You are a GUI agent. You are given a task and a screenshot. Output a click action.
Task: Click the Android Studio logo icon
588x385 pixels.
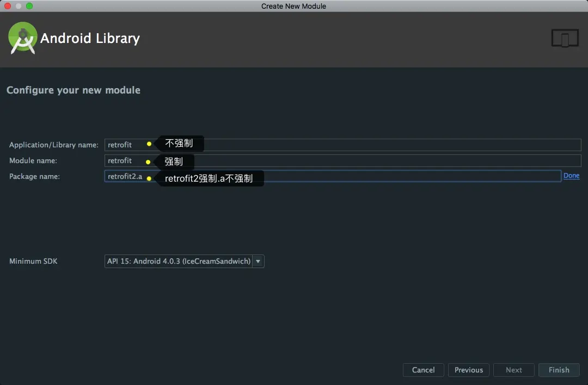click(x=22, y=38)
